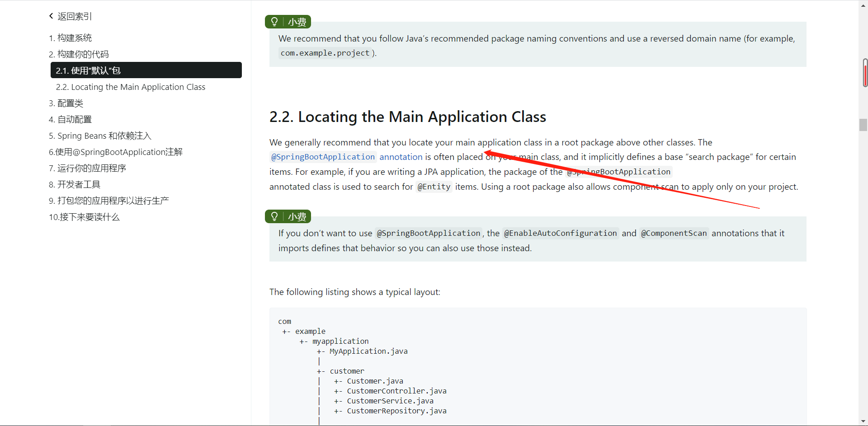The width and height of the screenshot is (868, 426).
Task: Open the 返回索引 link
Action: point(75,16)
